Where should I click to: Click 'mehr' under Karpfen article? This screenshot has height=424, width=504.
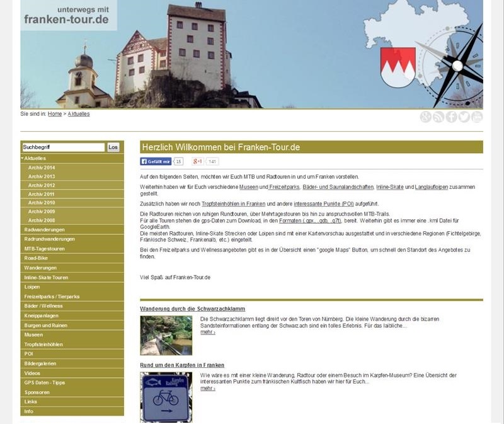point(208,388)
